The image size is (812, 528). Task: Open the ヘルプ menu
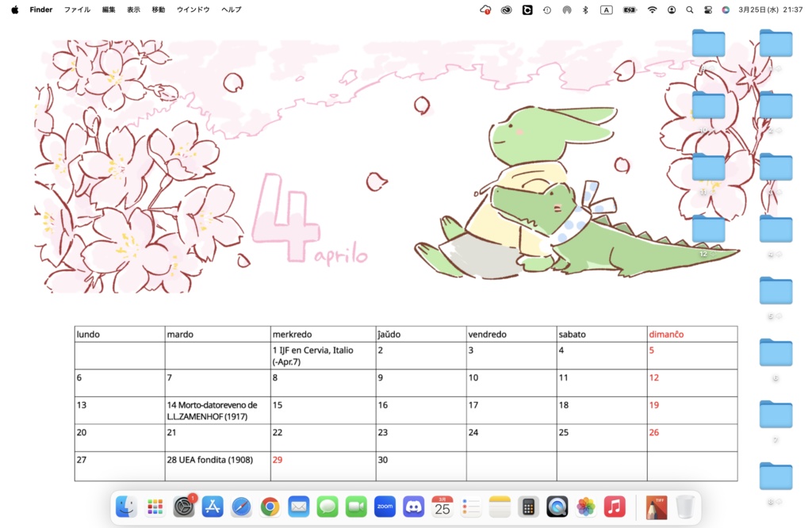[x=232, y=10]
